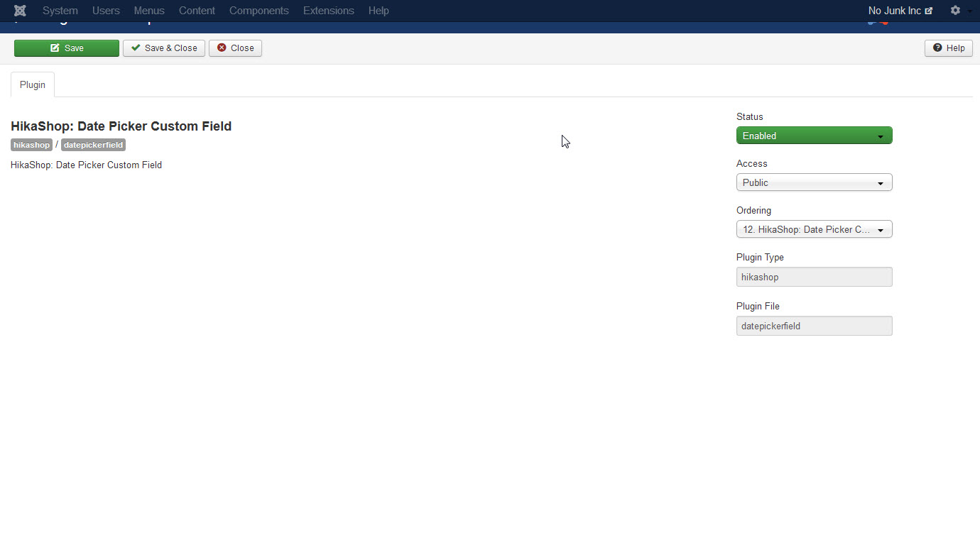Open the Content menu

coord(197,11)
